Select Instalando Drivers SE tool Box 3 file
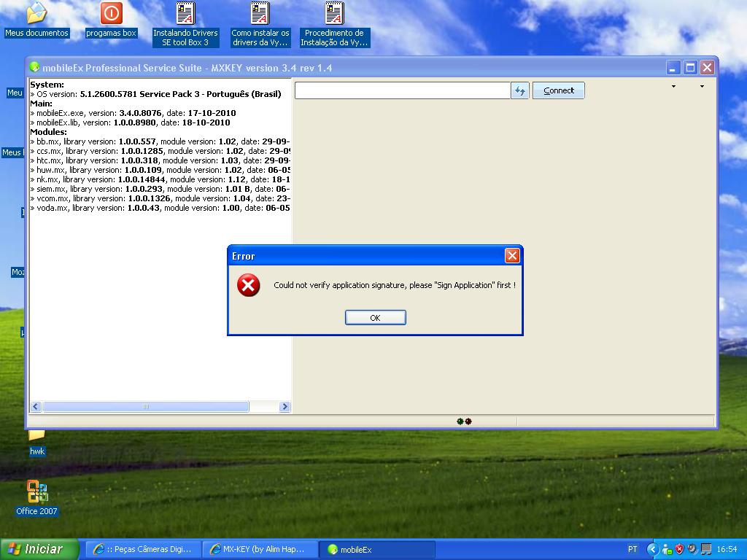 185,24
